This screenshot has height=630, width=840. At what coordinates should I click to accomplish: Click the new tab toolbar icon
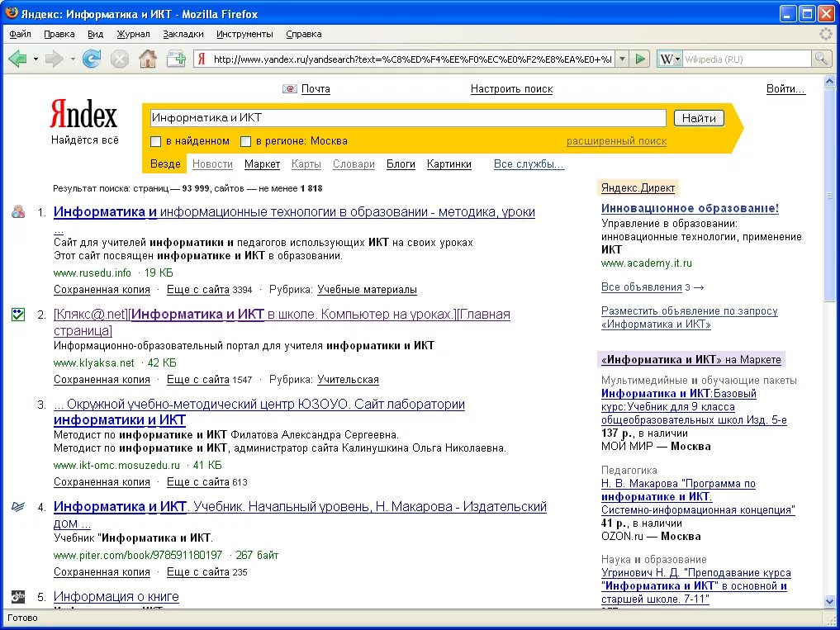click(176, 59)
